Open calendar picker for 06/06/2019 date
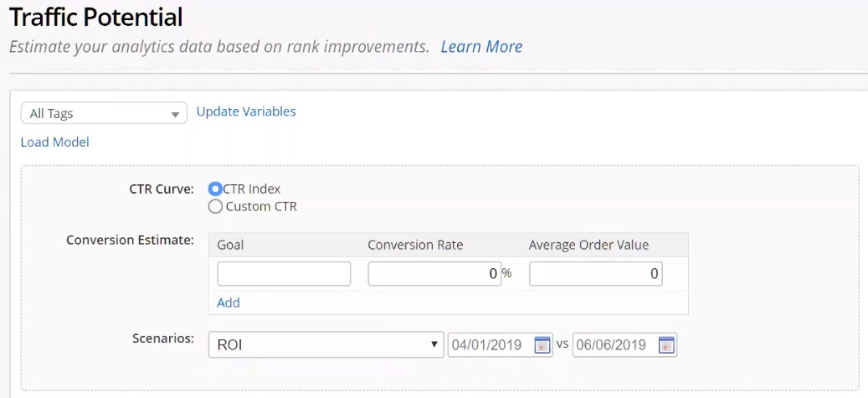 pyautogui.click(x=666, y=344)
